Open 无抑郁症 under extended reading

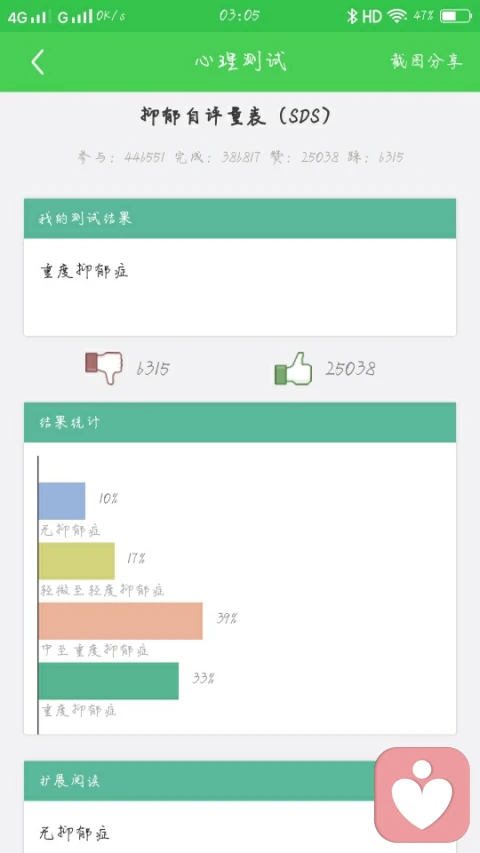point(75,832)
